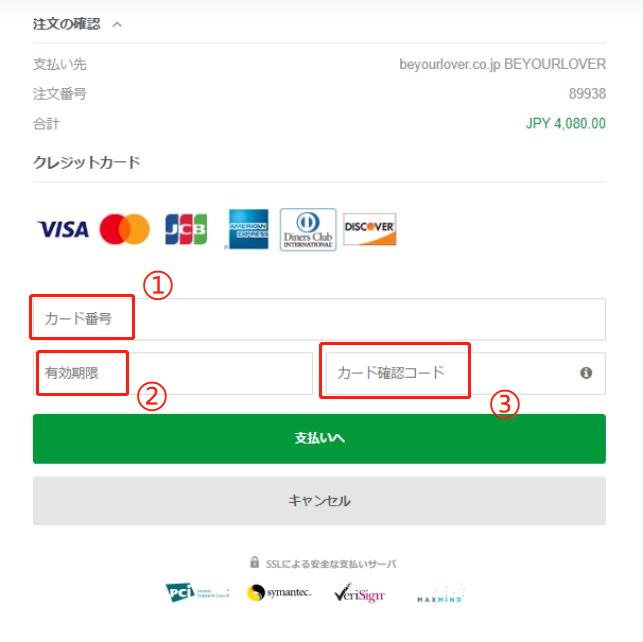Focus the カード確認コード field
643x642 pixels.
465,373
